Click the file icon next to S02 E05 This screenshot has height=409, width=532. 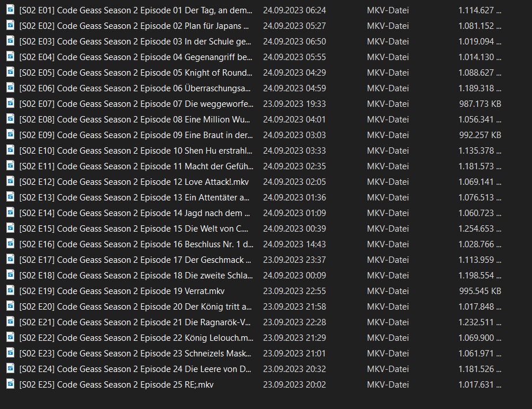click(x=10, y=72)
